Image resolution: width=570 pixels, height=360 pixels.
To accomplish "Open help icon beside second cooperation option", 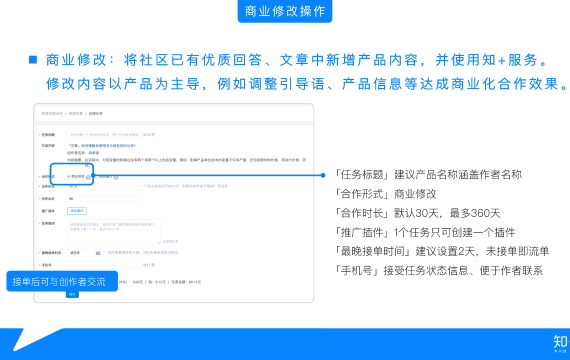I will tap(116, 177).
